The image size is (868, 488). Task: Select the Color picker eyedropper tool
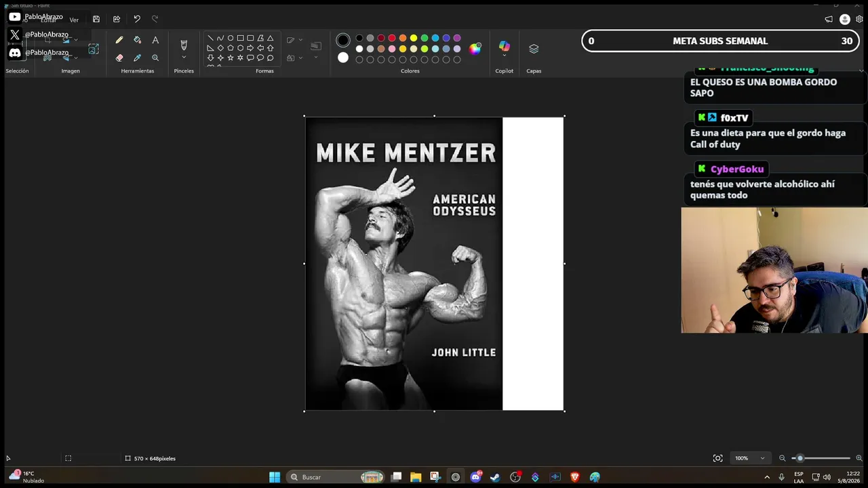[x=137, y=58]
